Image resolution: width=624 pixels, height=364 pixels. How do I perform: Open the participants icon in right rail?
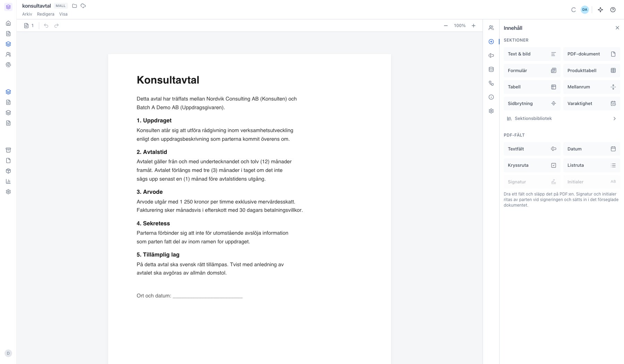pos(491,28)
